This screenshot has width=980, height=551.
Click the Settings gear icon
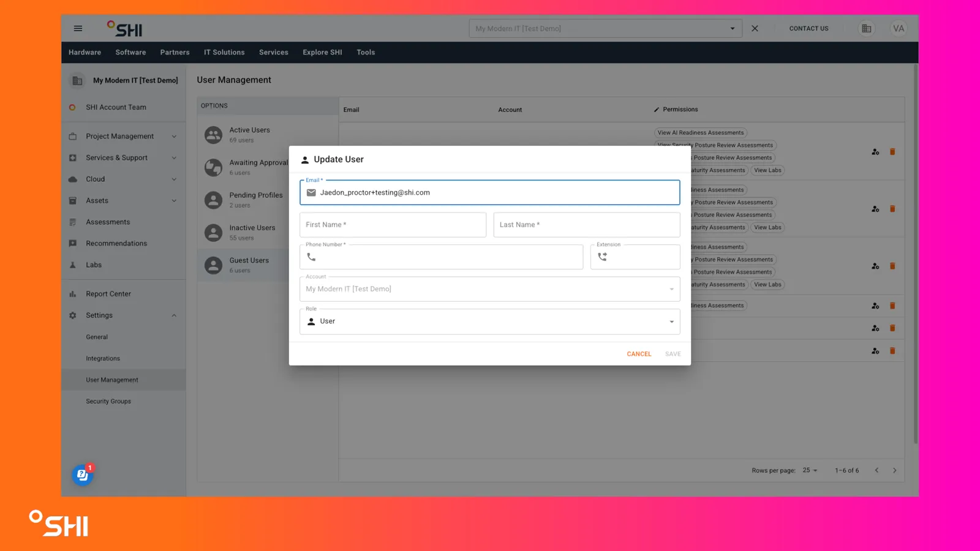[x=73, y=315]
